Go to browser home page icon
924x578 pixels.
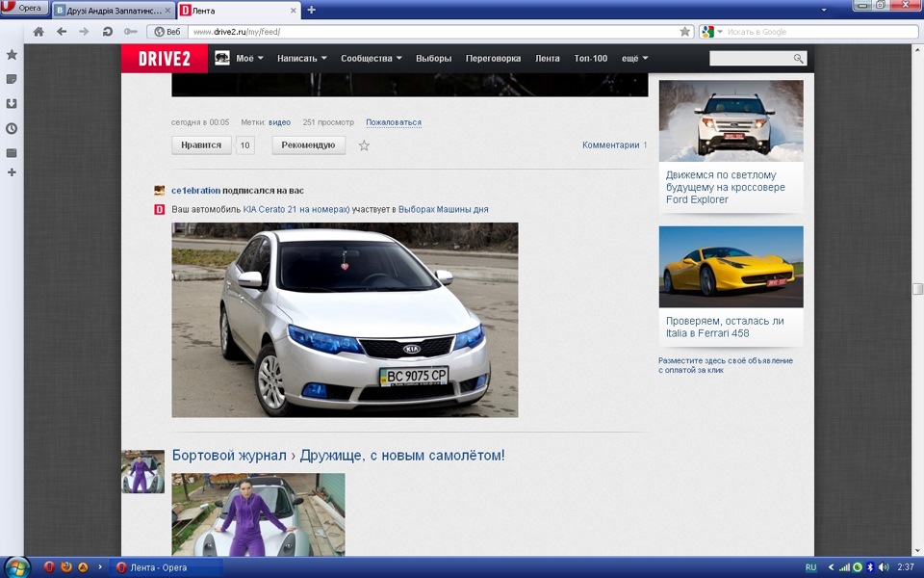tap(38, 32)
